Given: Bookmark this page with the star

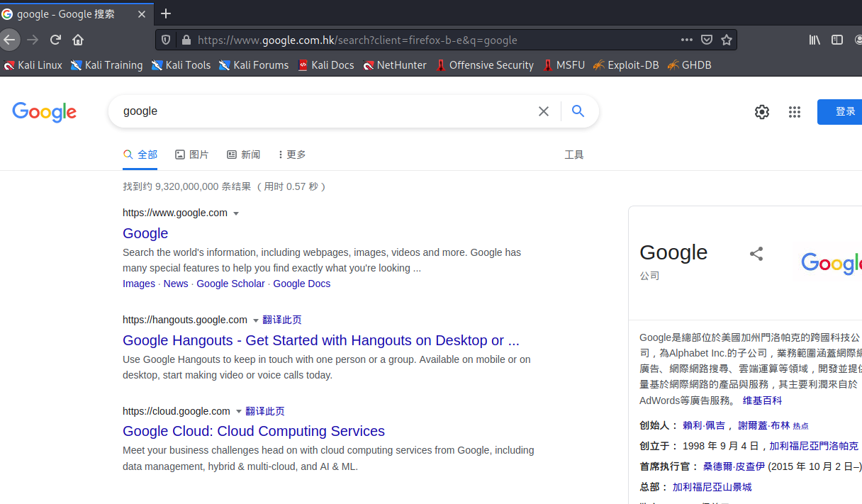Looking at the screenshot, I should tap(727, 40).
